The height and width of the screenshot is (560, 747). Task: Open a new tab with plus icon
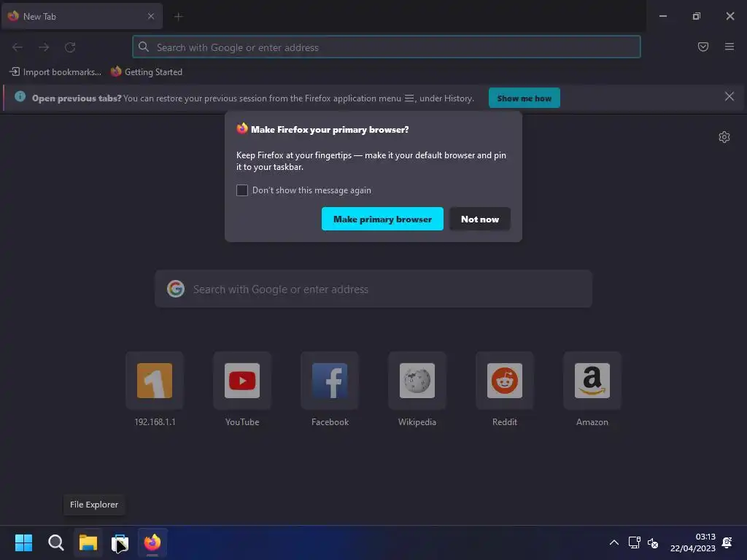tap(178, 17)
